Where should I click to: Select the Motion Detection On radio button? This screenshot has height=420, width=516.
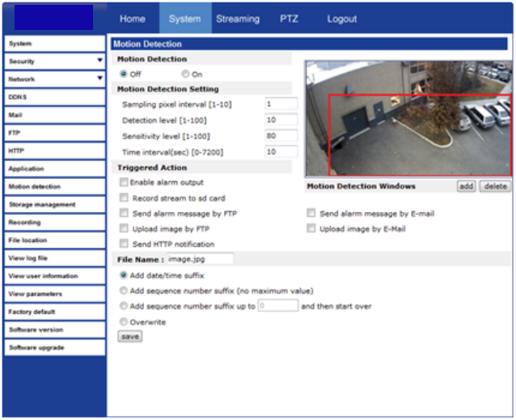tap(186, 74)
